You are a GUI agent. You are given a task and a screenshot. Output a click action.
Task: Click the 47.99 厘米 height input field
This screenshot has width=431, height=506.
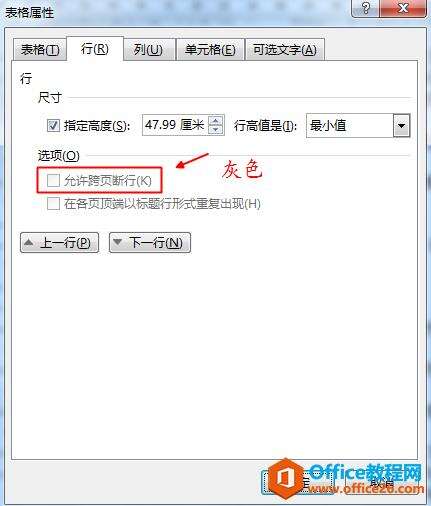click(x=175, y=125)
